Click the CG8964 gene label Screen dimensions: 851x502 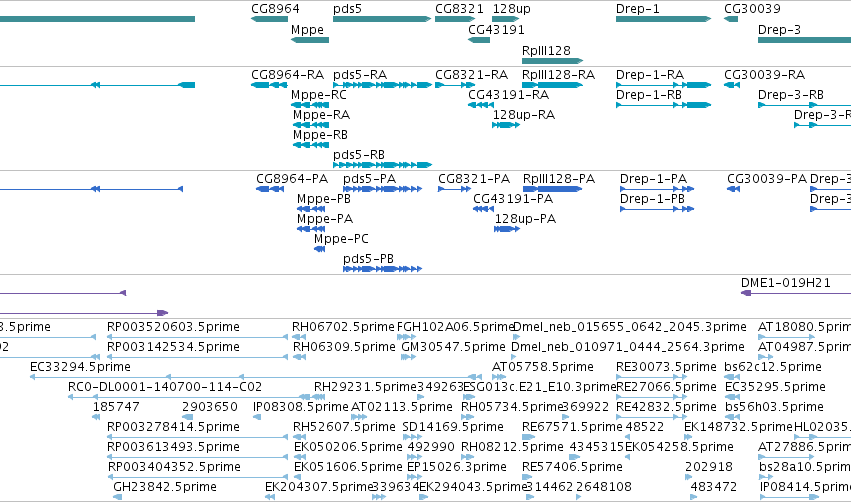pyautogui.click(x=275, y=9)
